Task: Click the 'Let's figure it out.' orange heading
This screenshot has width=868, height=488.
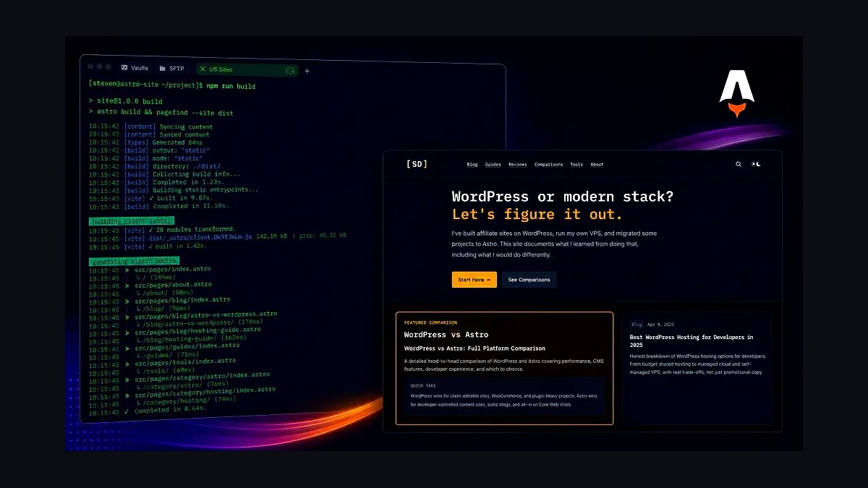Action: point(537,215)
